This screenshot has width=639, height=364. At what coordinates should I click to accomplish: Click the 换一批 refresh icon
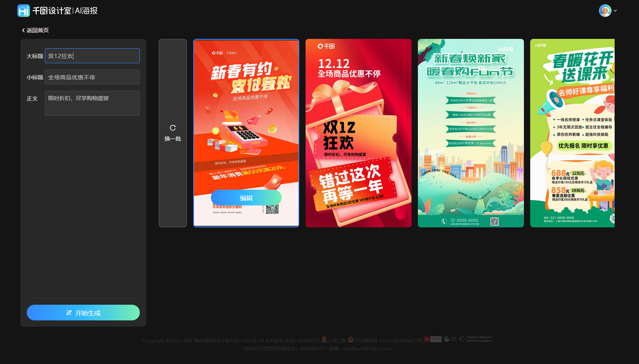tap(172, 127)
